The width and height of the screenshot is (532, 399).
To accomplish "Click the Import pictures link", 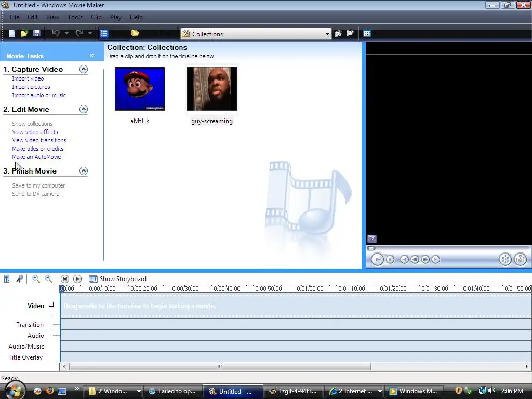I will pos(31,87).
